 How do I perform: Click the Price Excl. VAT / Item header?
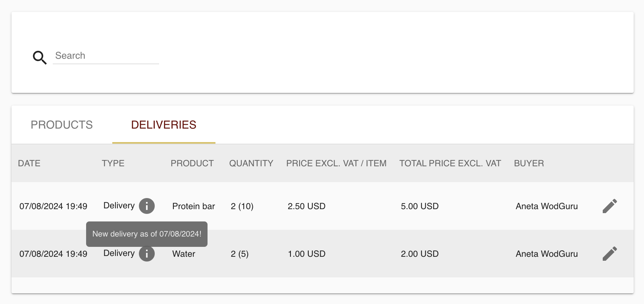(x=336, y=164)
